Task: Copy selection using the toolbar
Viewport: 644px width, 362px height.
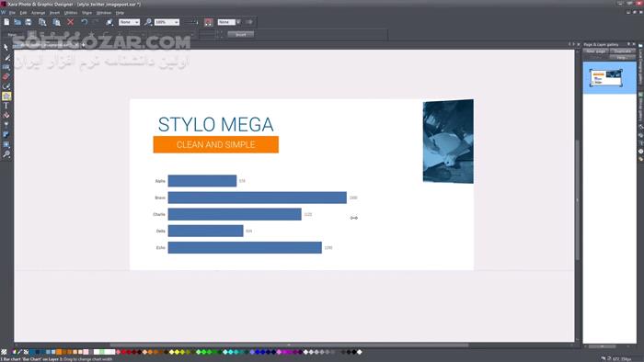Action: (x=42, y=22)
